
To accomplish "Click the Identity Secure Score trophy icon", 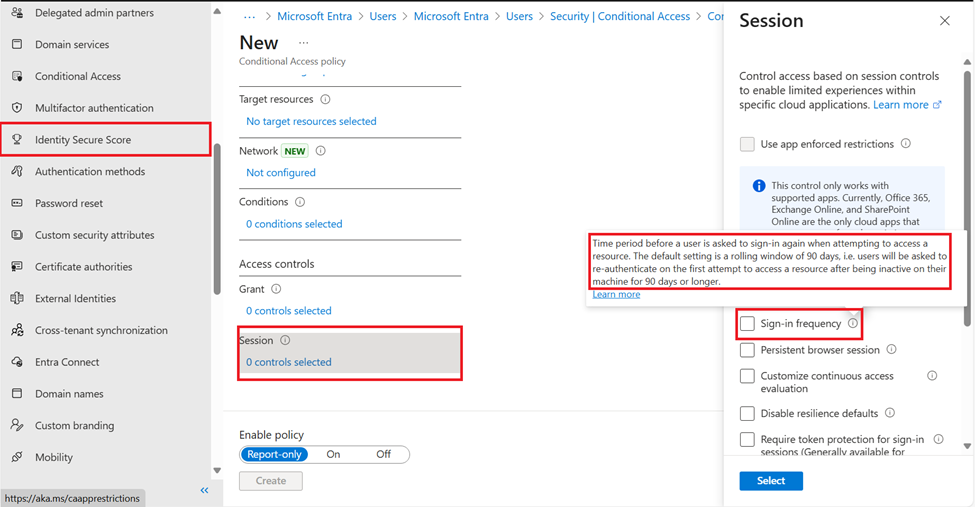I will point(17,139).
